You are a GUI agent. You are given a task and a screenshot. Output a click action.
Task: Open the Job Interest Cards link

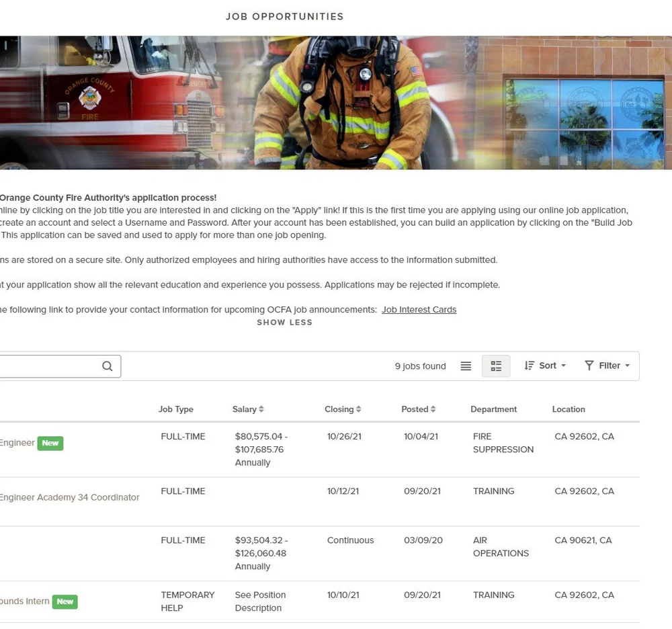(x=419, y=309)
